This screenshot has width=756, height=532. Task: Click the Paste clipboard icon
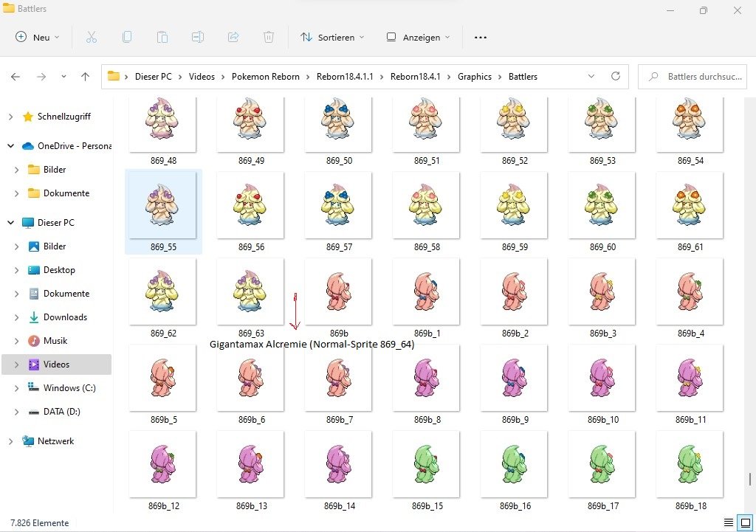pos(162,37)
